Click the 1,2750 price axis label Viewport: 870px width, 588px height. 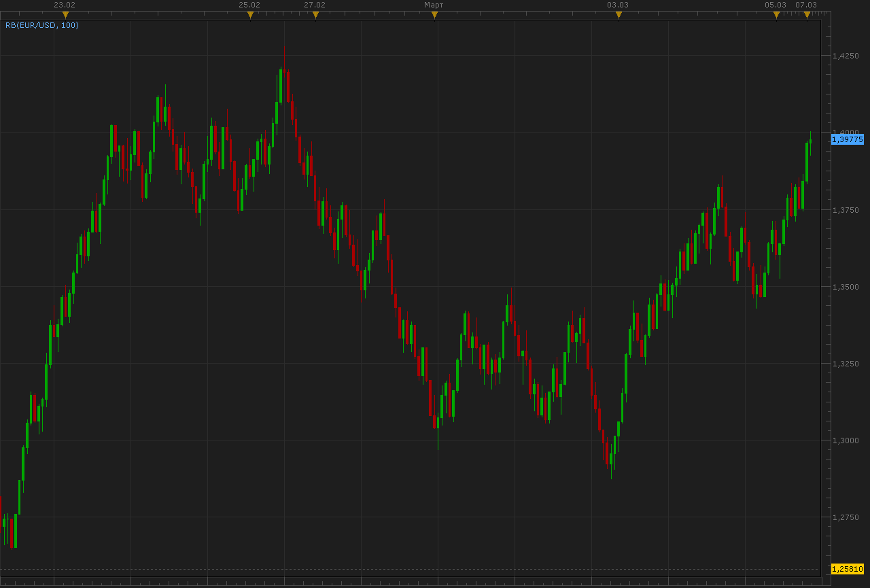tap(846, 517)
